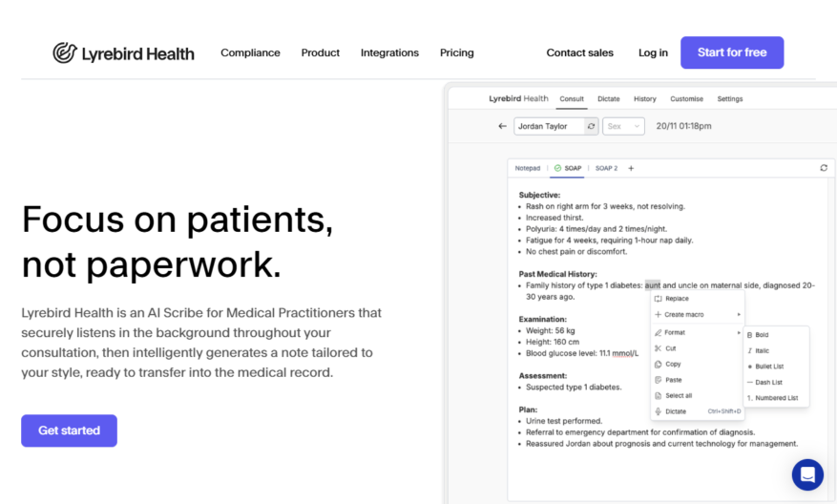The height and width of the screenshot is (504, 837).
Task: Open the History tab
Action: point(645,98)
